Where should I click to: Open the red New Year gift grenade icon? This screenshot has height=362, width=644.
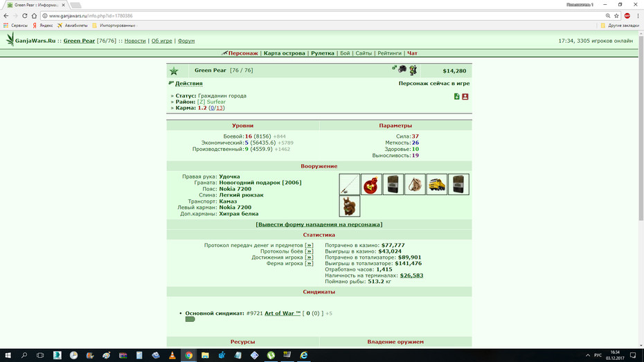pyautogui.click(x=371, y=184)
